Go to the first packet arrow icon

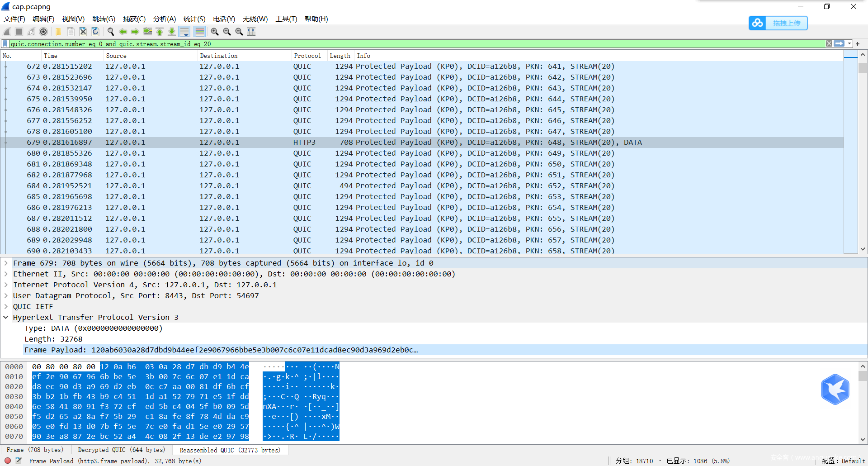pos(160,32)
